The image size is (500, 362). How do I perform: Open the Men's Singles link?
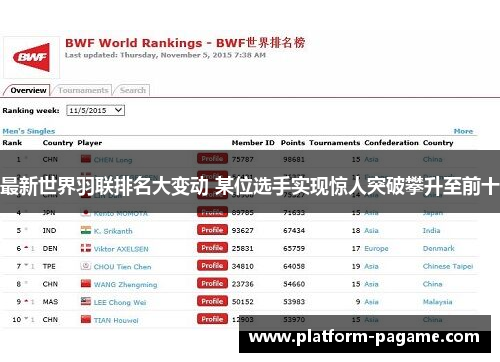(29, 131)
